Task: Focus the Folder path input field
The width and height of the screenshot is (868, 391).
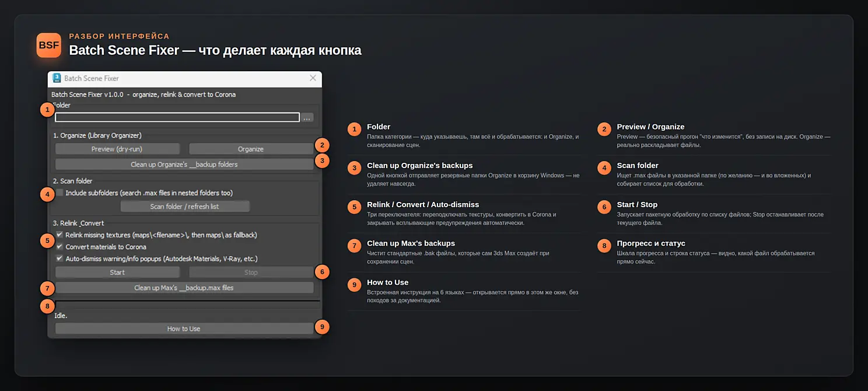Action: [x=177, y=117]
